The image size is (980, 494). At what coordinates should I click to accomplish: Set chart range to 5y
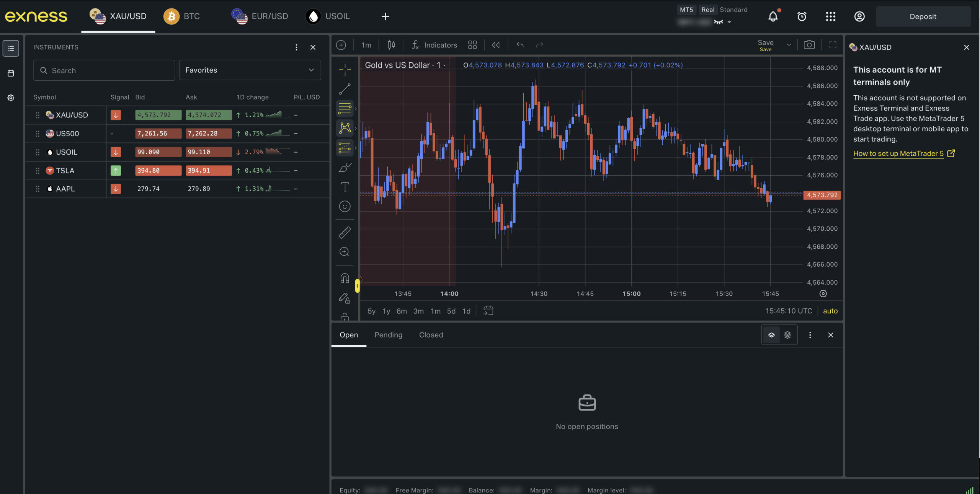pos(371,311)
